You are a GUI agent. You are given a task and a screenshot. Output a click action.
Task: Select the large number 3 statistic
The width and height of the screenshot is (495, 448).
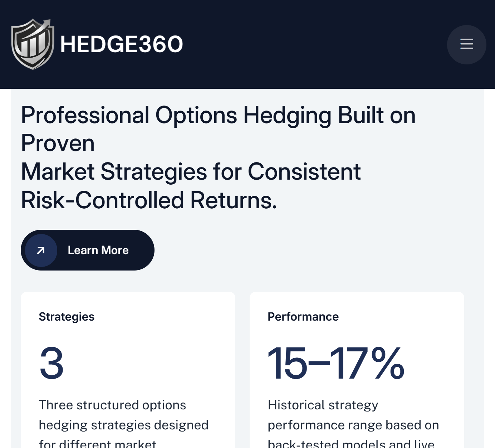pos(52,363)
